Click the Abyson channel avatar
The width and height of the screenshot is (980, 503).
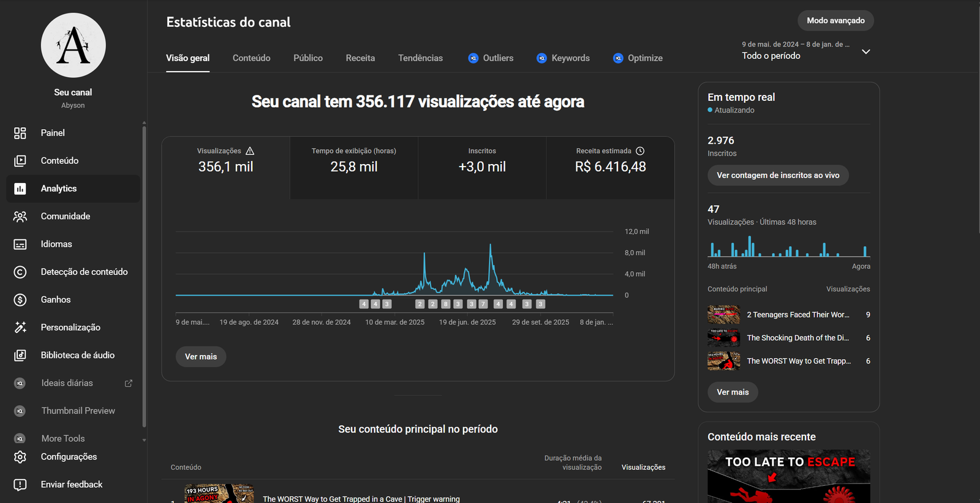(73, 45)
